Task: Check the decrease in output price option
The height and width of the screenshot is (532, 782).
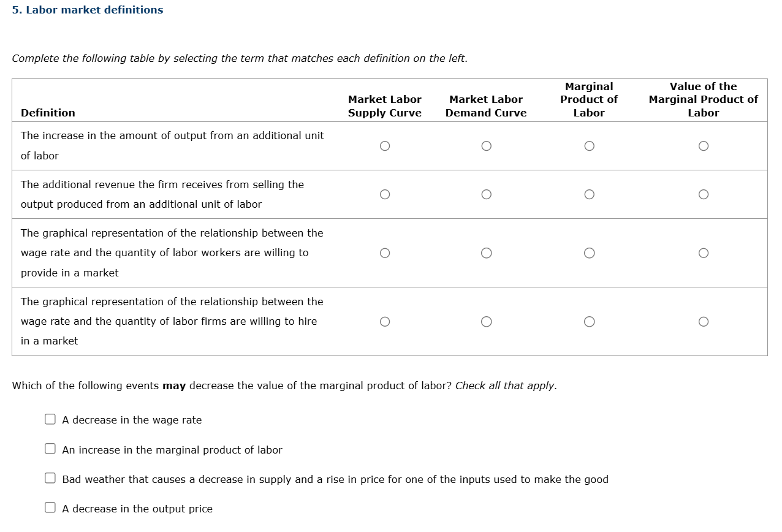Action: click(50, 507)
